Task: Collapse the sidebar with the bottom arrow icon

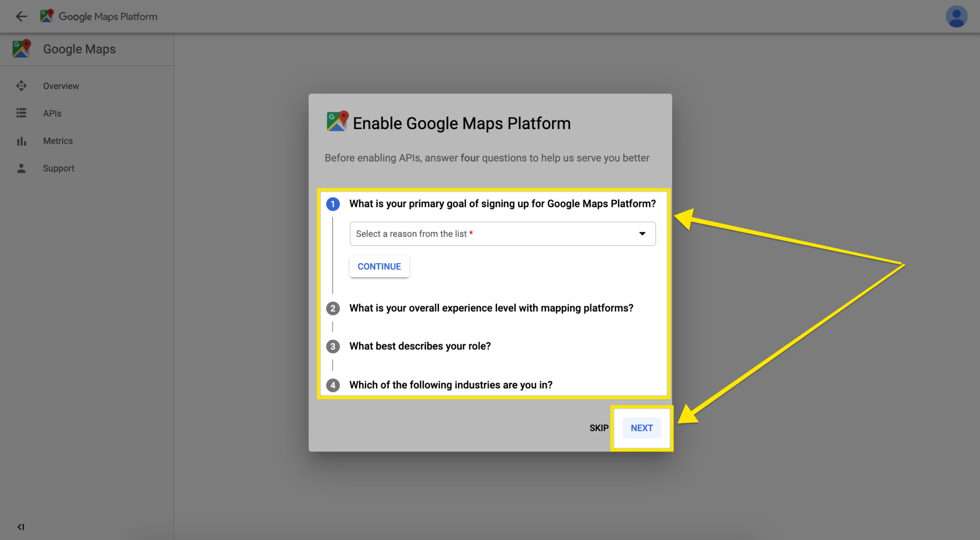Action: pyautogui.click(x=21, y=527)
